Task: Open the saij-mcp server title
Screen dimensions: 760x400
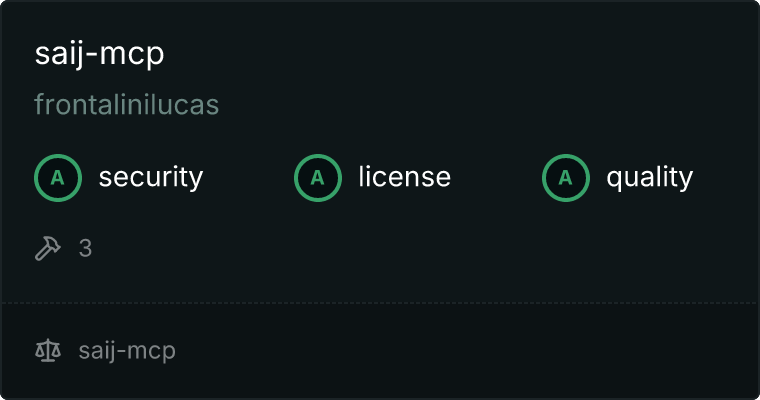Action: click(x=99, y=54)
